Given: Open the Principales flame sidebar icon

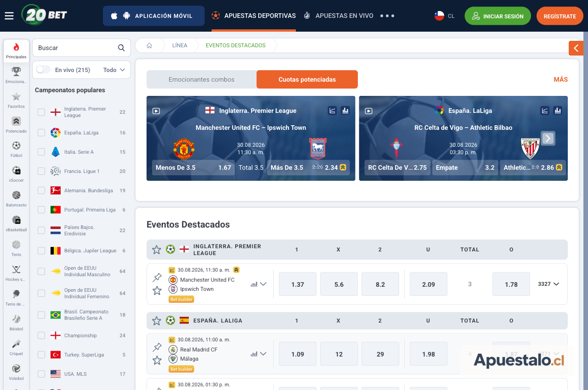Looking at the screenshot, I should [x=16, y=50].
